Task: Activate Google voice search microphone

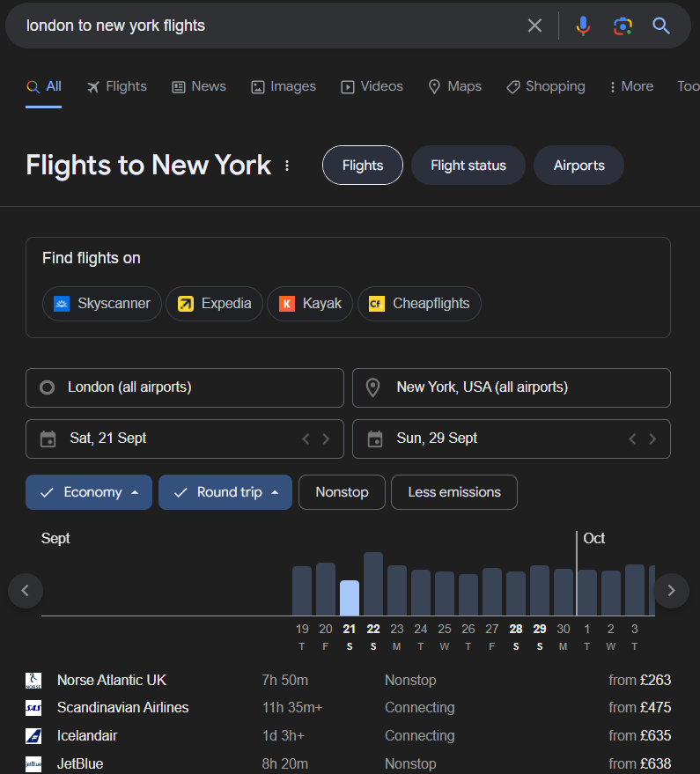Action: [x=583, y=26]
